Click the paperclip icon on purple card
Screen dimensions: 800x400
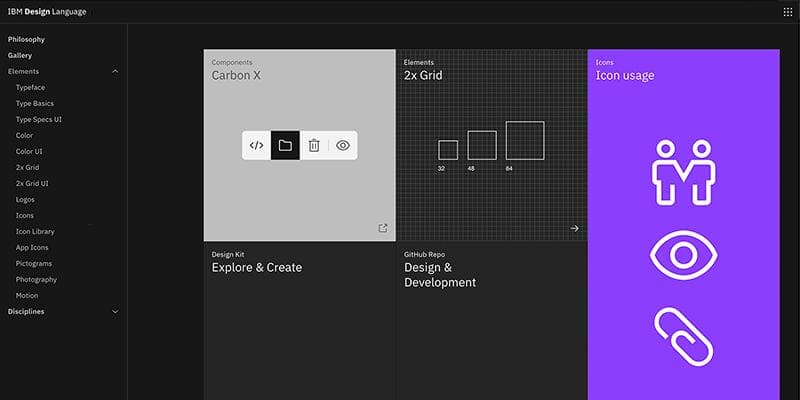pyautogui.click(x=684, y=336)
